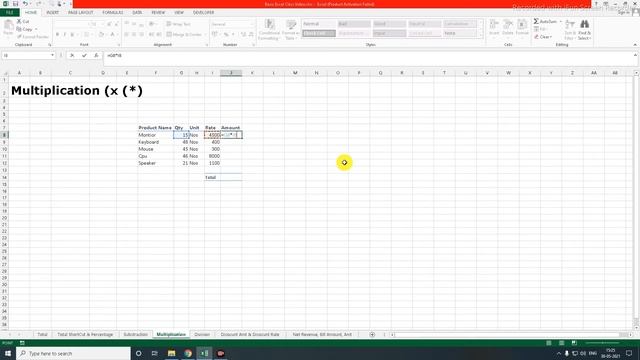The height and width of the screenshot is (360, 640).
Task: Select the Rate value 8000 for Cpu
Action: pyautogui.click(x=212, y=156)
